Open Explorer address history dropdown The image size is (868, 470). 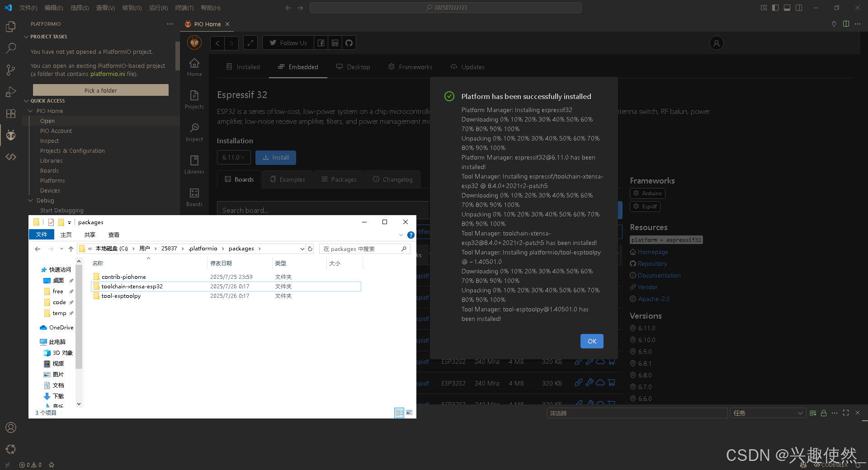coord(302,249)
